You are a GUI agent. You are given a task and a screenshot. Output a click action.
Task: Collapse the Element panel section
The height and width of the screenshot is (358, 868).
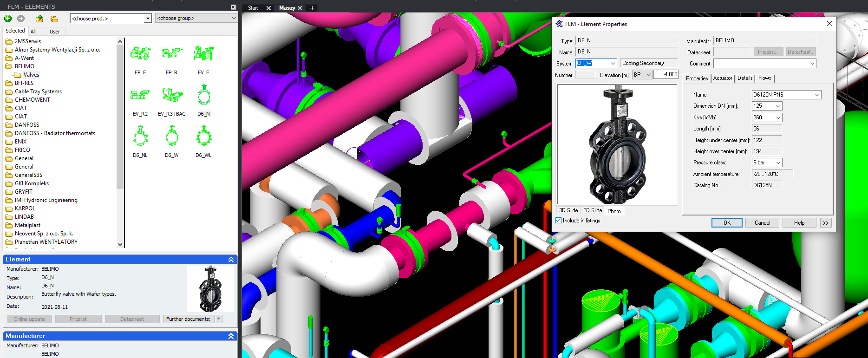tap(231, 260)
